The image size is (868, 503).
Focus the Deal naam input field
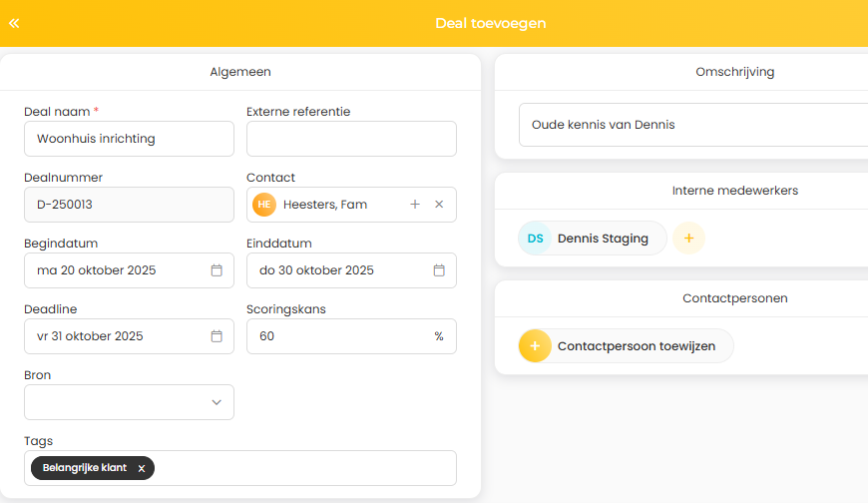tap(129, 139)
